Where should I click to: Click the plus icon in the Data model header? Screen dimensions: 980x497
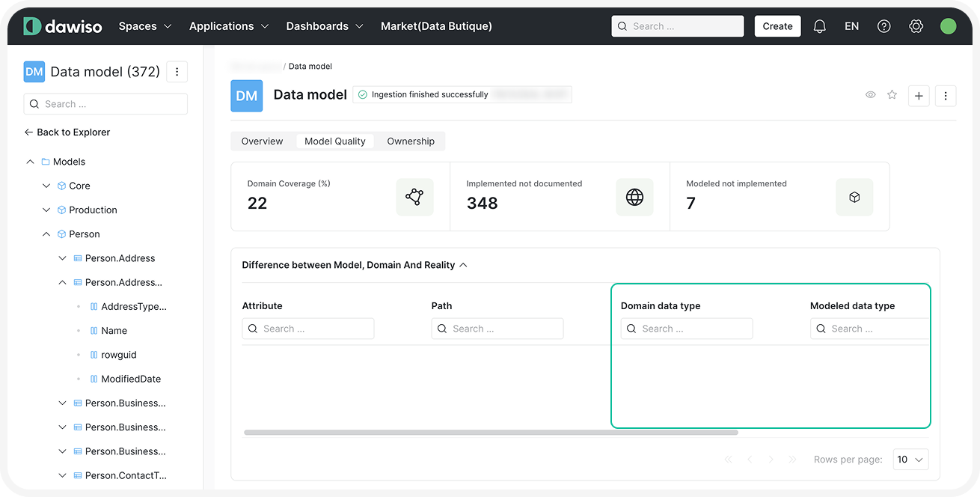[x=919, y=96]
